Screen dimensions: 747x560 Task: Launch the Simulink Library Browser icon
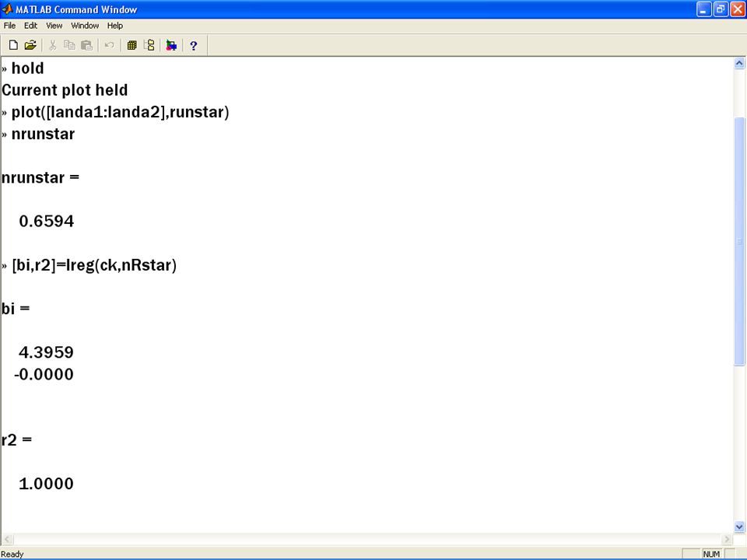pos(171,45)
